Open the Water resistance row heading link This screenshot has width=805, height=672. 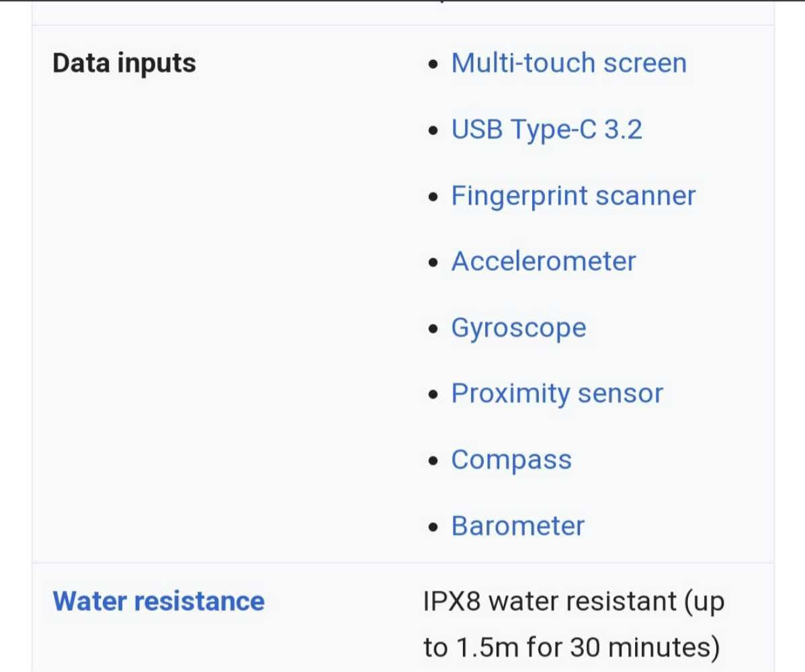coord(159,601)
